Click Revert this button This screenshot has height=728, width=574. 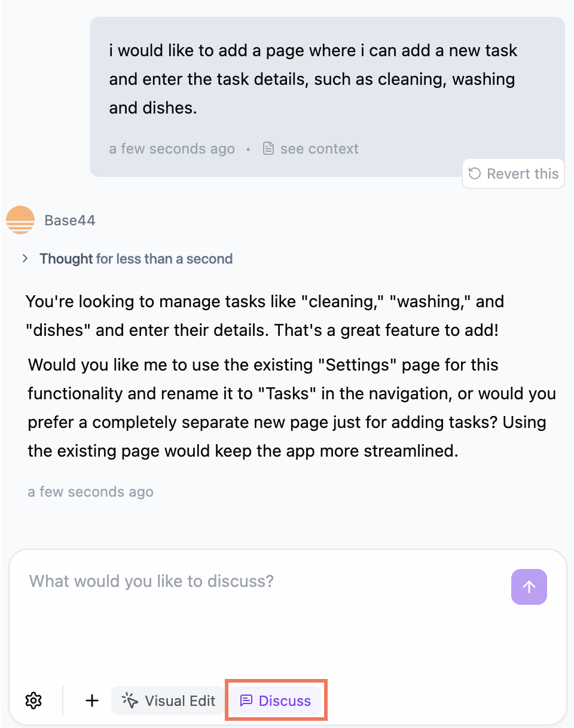[x=514, y=174]
